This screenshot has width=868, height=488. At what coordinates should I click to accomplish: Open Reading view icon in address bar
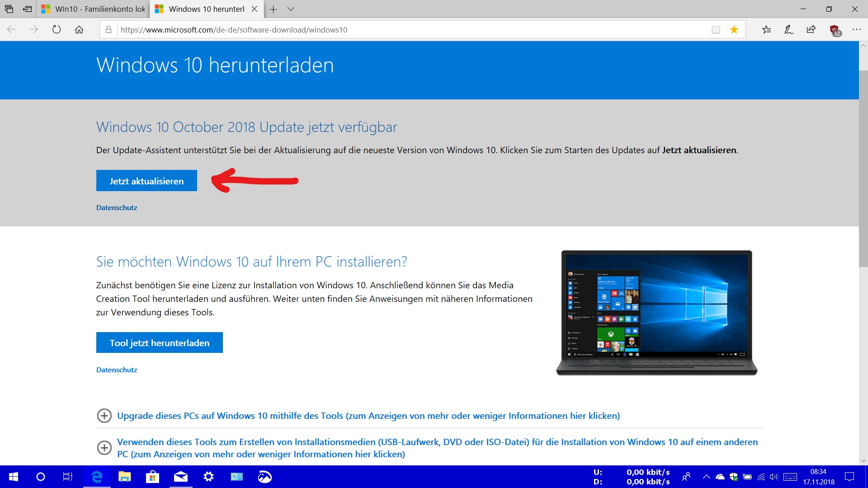click(x=716, y=29)
